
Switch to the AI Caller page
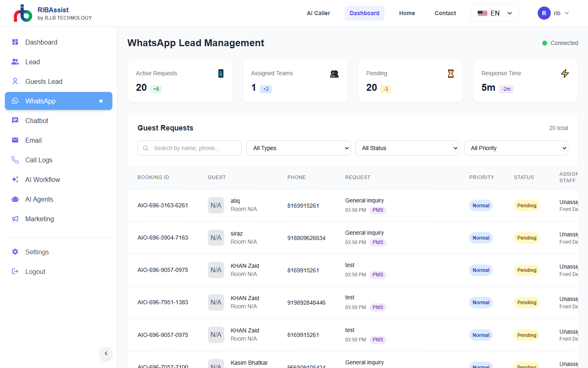[x=318, y=13]
